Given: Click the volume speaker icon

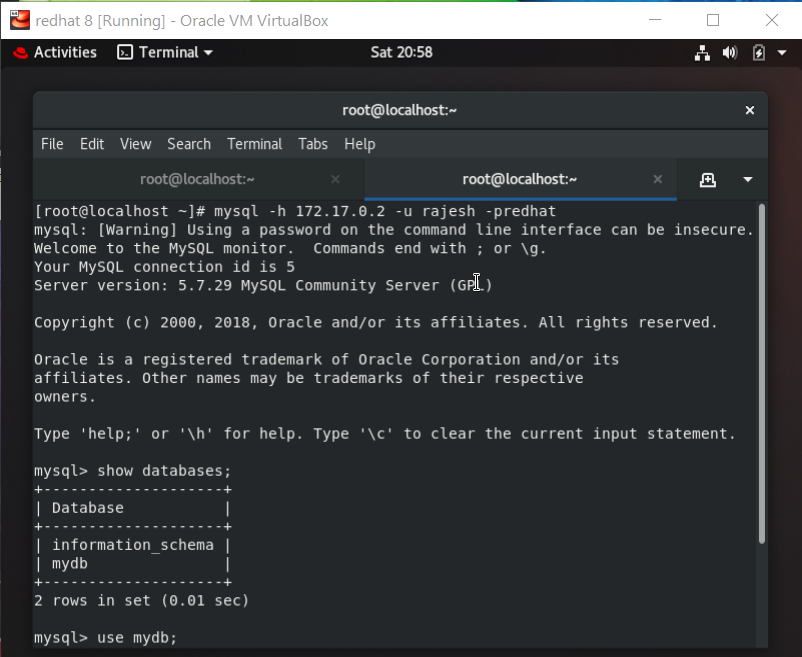Looking at the screenshot, I should pyautogui.click(x=730, y=53).
